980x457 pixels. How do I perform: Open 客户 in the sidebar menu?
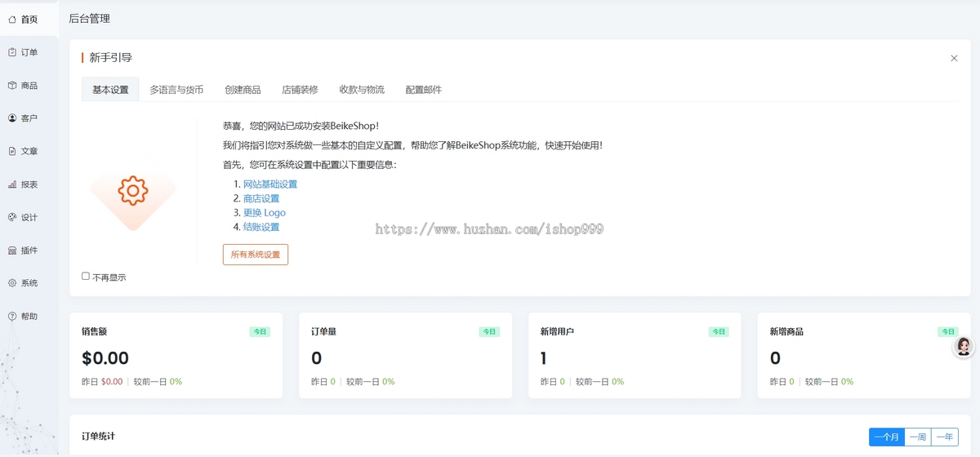coord(29,118)
